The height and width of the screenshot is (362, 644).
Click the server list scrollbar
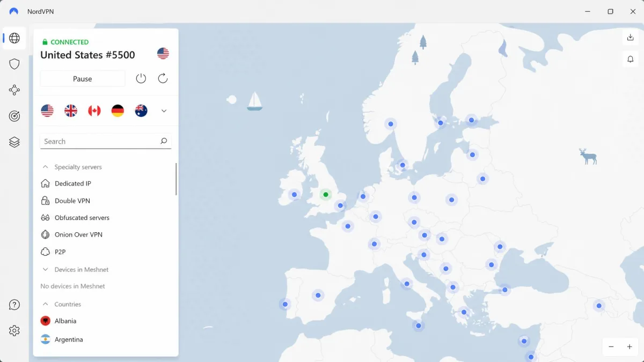point(176,179)
